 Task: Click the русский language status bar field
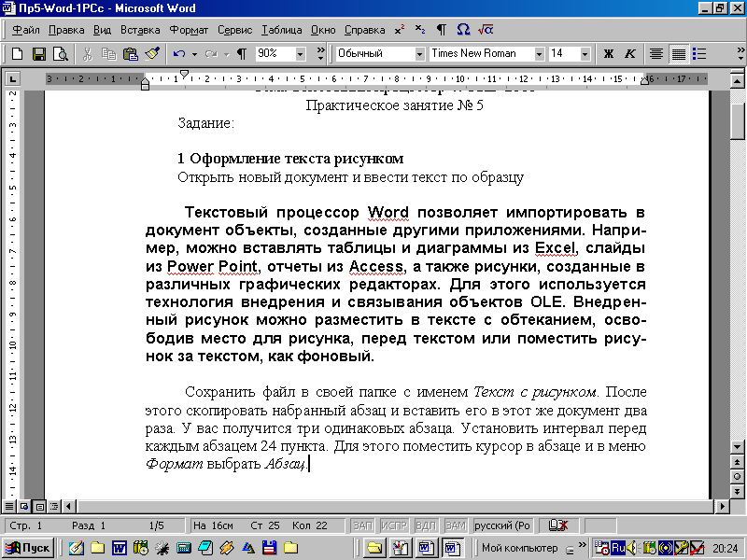[502, 525]
